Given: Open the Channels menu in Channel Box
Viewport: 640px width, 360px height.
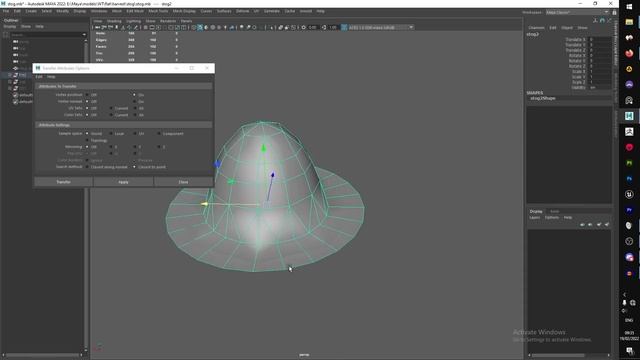Looking at the screenshot, I should click(536, 28).
